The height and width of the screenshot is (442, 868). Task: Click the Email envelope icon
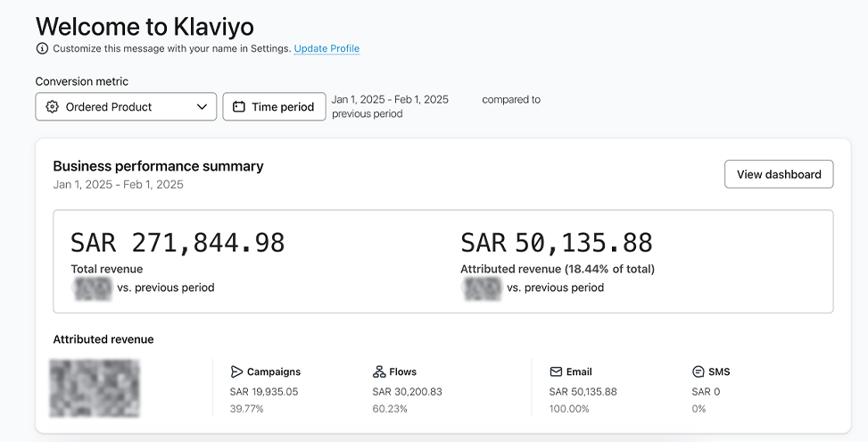click(x=556, y=371)
